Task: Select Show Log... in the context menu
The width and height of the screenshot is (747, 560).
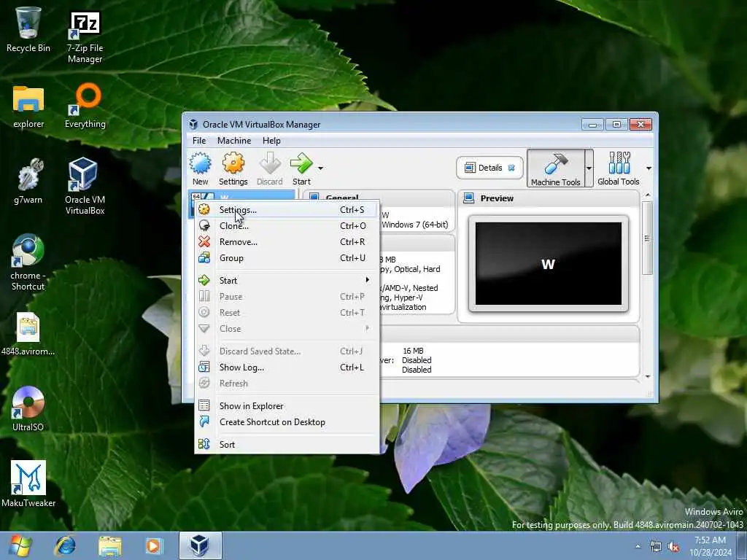Action: tap(287, 367)
